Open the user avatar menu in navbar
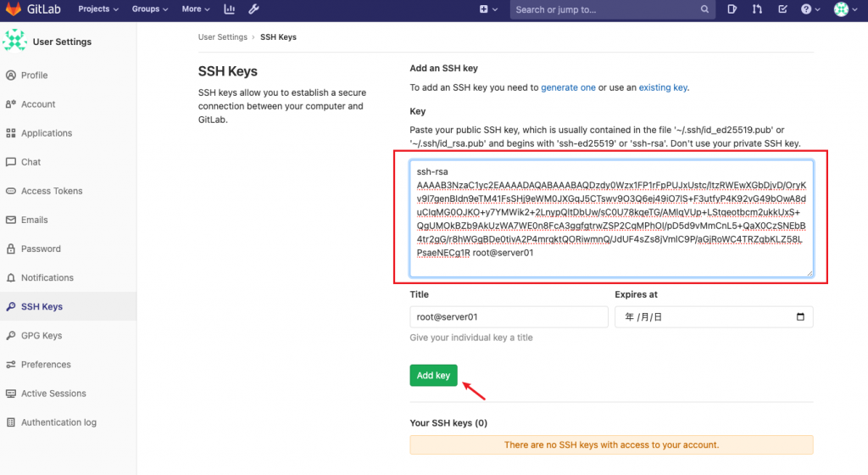868x475 pixels. coord(844,9)
